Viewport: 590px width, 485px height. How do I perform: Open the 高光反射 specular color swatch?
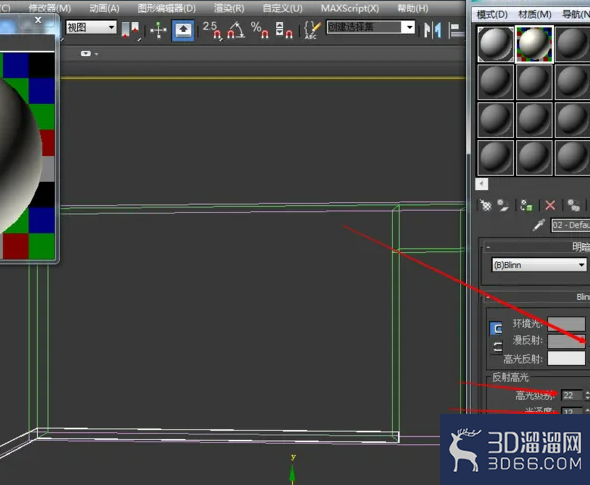tap(566, 358)
